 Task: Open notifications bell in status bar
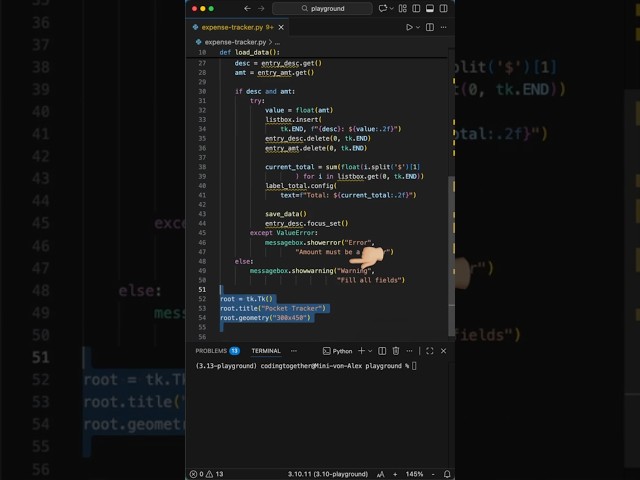pyautogui.click(x=447, y=474)
